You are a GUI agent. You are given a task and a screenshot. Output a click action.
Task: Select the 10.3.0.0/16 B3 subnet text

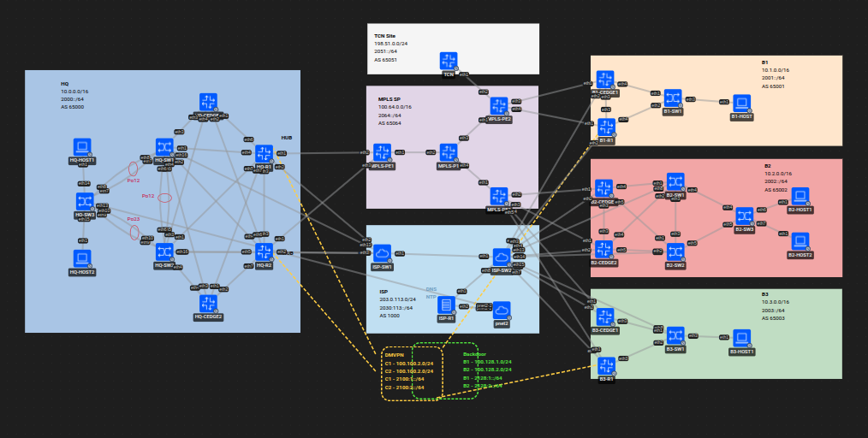pyautogui.click(x=776, y=303)
